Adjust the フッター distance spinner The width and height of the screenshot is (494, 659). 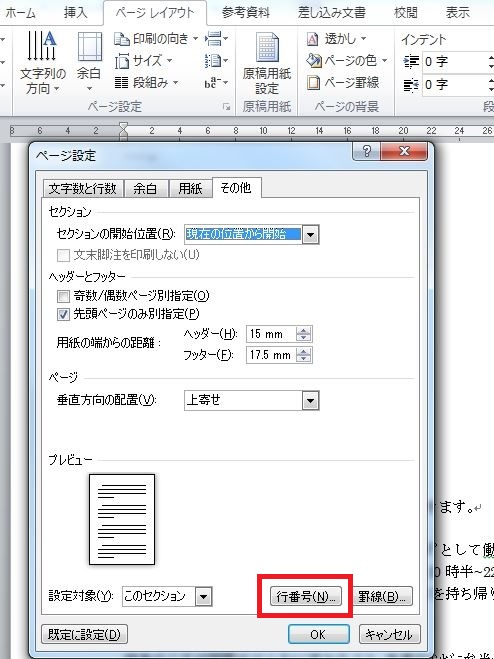[304, 355]
